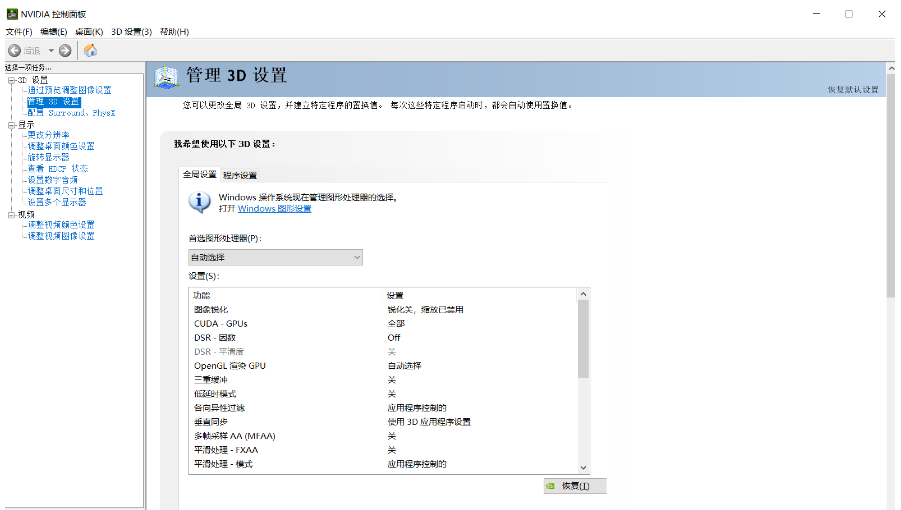The height and width of the screenshot is (510, 901).
Task: Switch to the 程序设置 tab
Action: pyautogui.click(x=240, y=175)
